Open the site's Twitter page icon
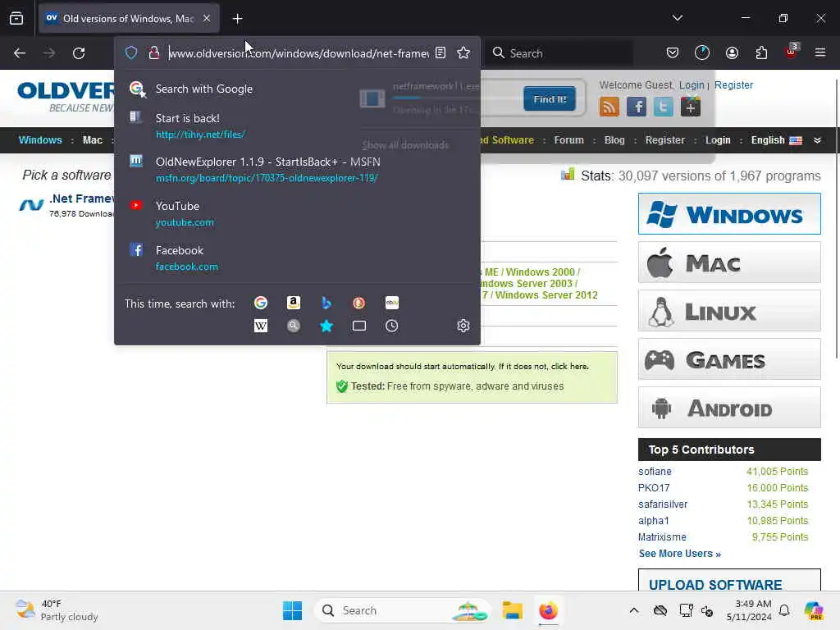 tap(663, 107)
